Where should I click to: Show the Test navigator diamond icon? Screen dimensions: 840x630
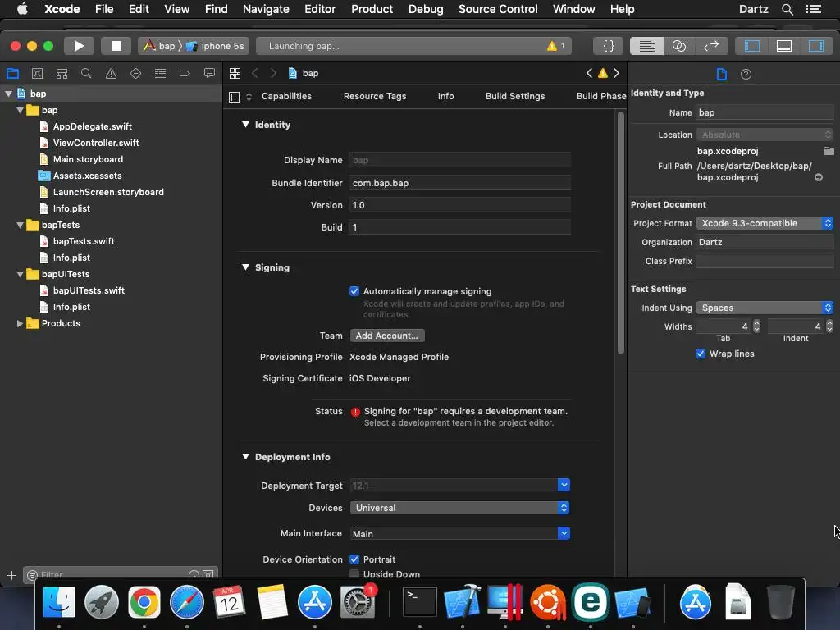point(135,73)
